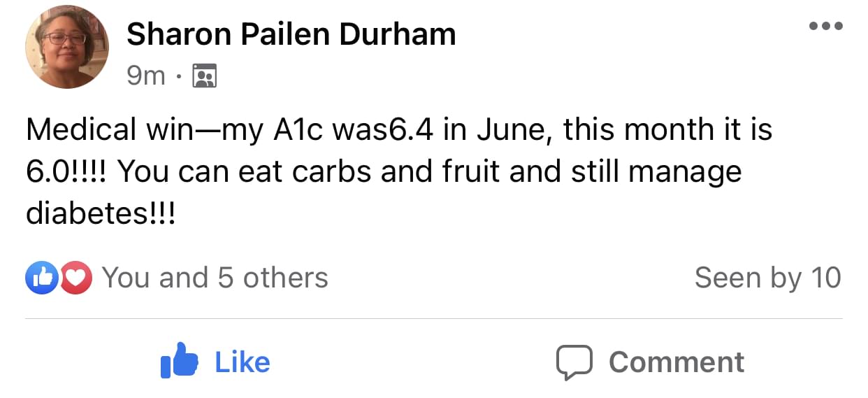
Task: Click the Comment label to write a reply
Action: (x=676, y=362)
